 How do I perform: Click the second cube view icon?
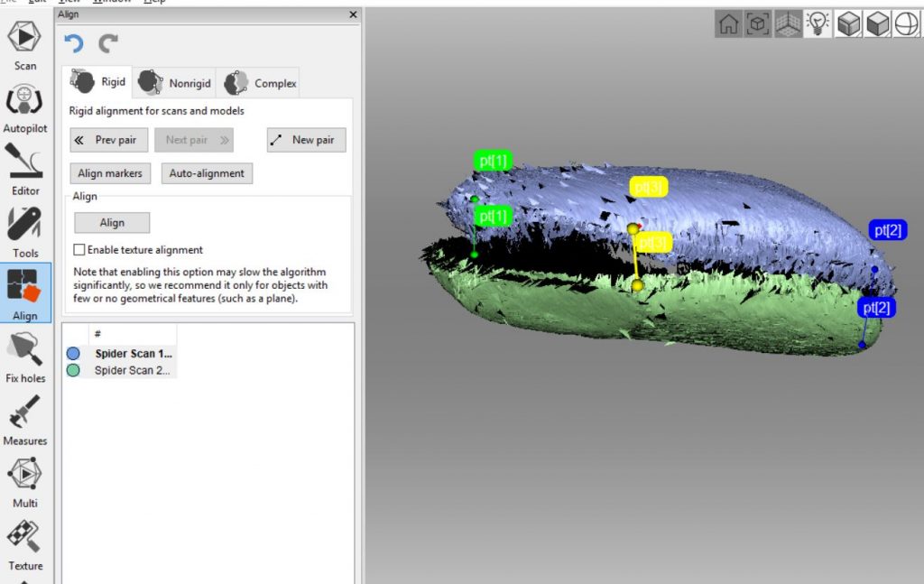878,24
